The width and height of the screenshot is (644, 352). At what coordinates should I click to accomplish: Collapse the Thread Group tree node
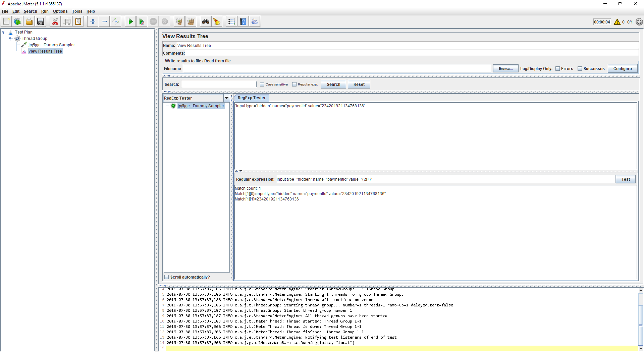point(10,39)
